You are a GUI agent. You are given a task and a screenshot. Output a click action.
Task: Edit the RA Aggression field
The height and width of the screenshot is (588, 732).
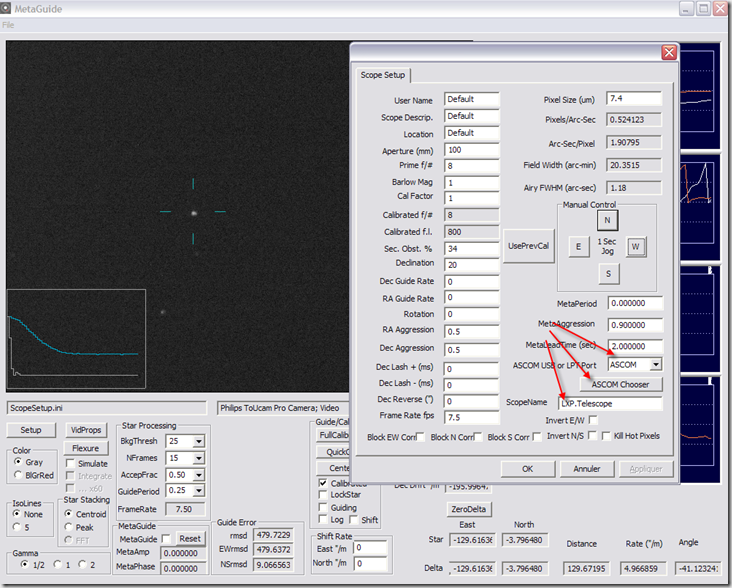pos(472,332)
